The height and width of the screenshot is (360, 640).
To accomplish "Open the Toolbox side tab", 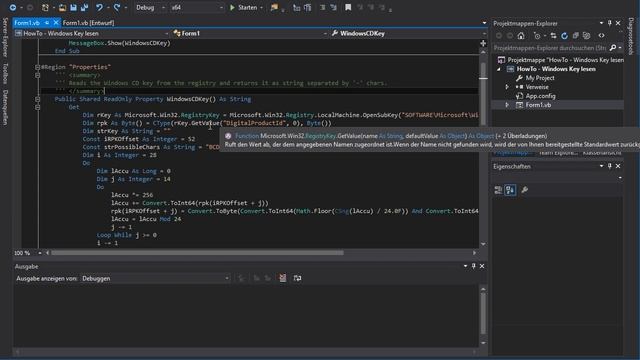I will pyautogui.click(x=5, y=74).
